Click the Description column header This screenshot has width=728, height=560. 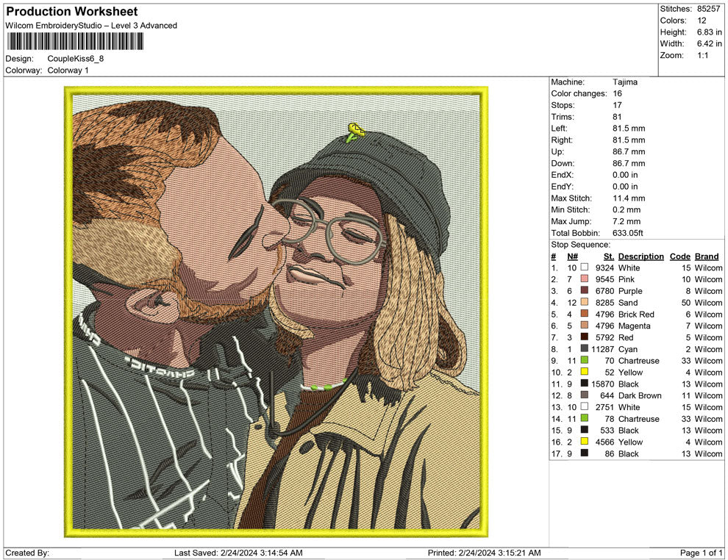tap(640, 256)
